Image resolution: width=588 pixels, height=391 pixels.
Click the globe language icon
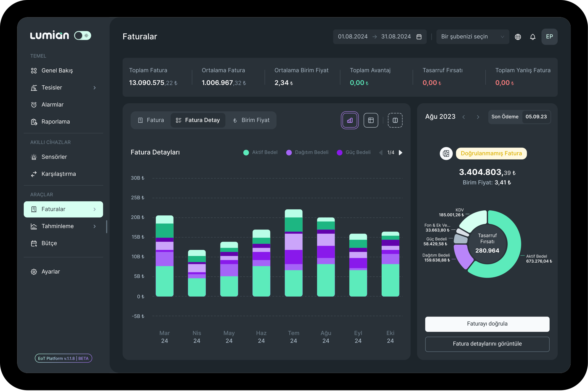(x=518, y=37)
